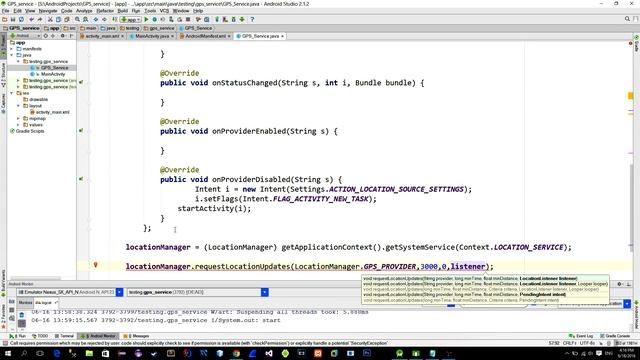Select GPS_Service in the project tree
The width and height of the screenshot is (640, 360).
pos(54,68)
